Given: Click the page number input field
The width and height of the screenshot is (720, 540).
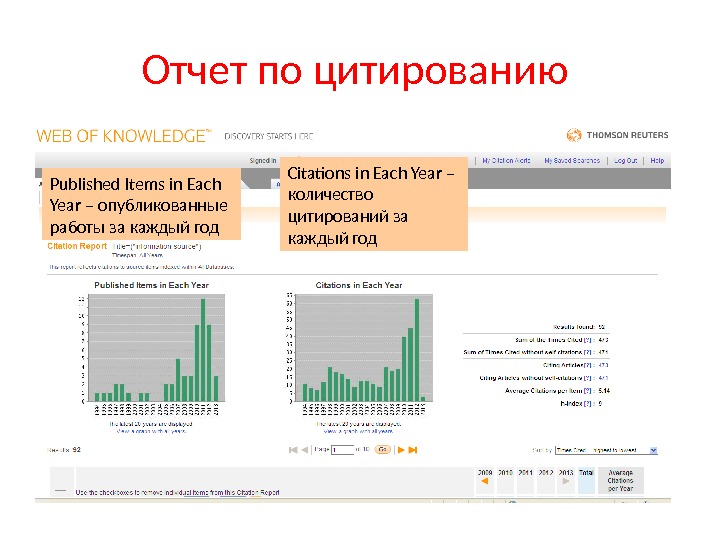Looking at the screenshot, I should 343,450.
